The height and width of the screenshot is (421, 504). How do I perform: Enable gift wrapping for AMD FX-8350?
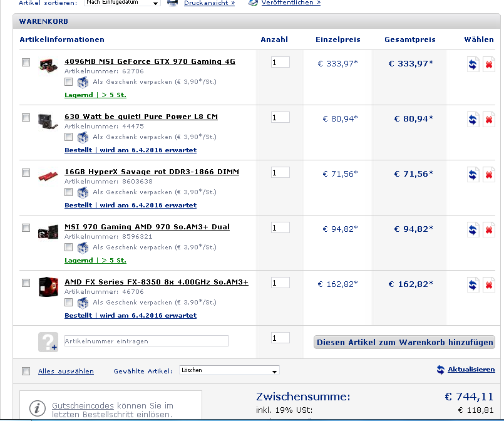(68, 303)
